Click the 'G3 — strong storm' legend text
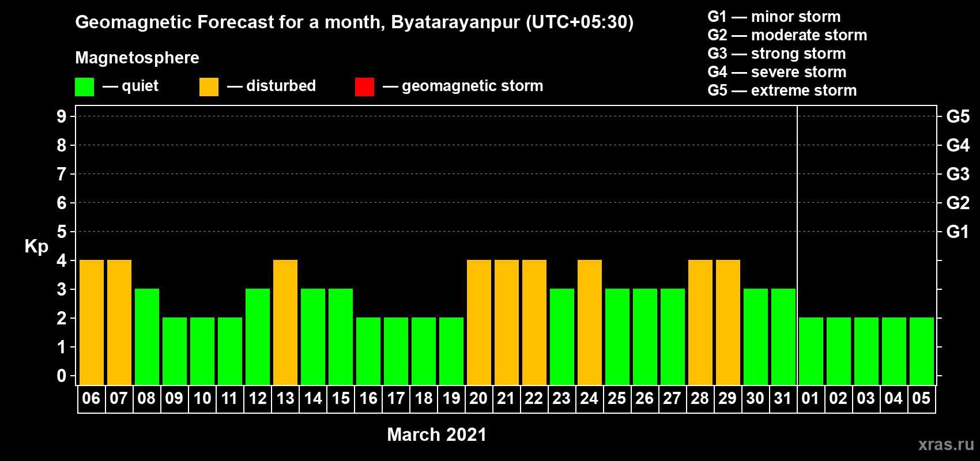980x461 pixels. [777, 54]
